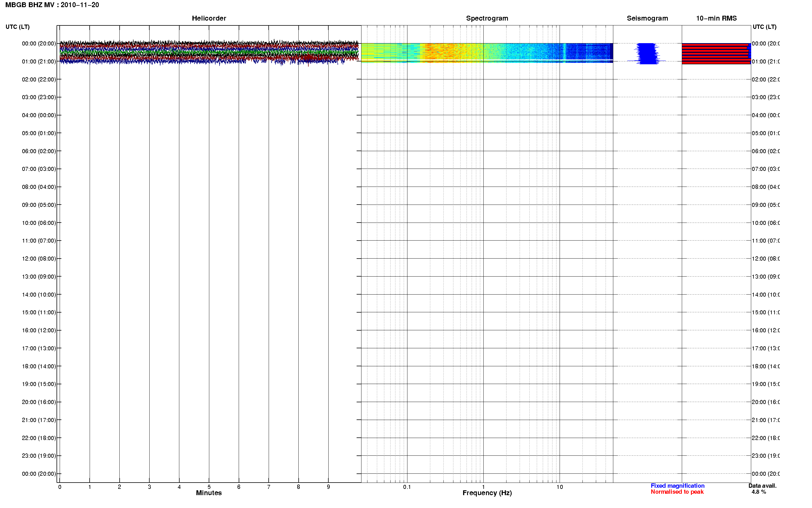This screenshot has width=812, height=508.
Task: Click the 'Frequency (Hz)' x-axis label
Action: tap(487, 493)
